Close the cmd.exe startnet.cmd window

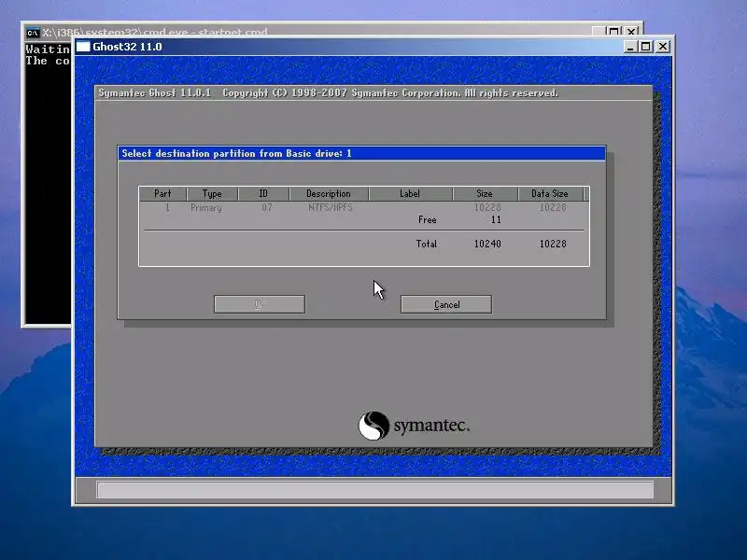[631, 32]
